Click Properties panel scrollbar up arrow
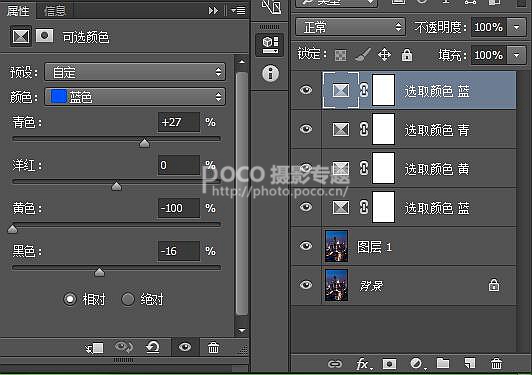This screenshot has height=375, width=532. point(242,62)
